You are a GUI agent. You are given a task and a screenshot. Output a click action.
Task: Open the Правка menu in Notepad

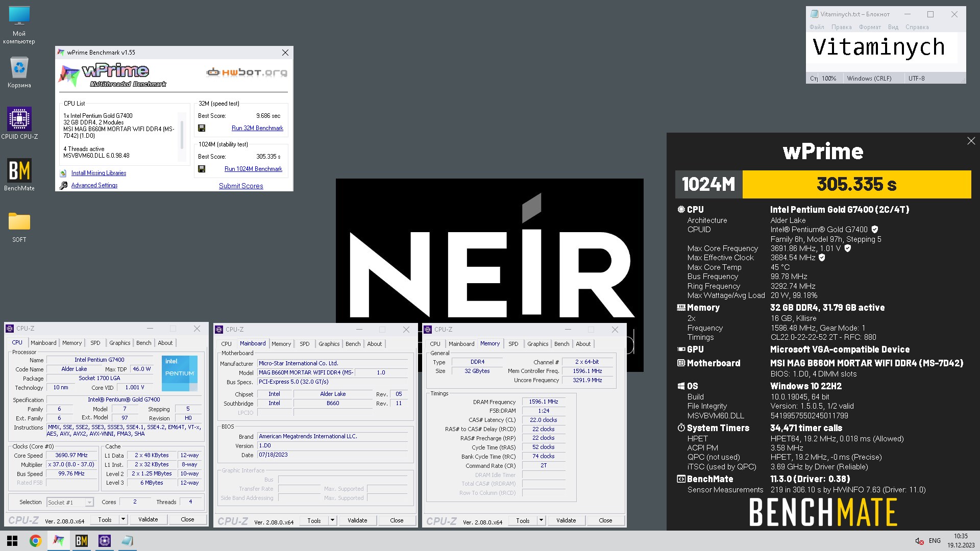click(x=841, y=27)
